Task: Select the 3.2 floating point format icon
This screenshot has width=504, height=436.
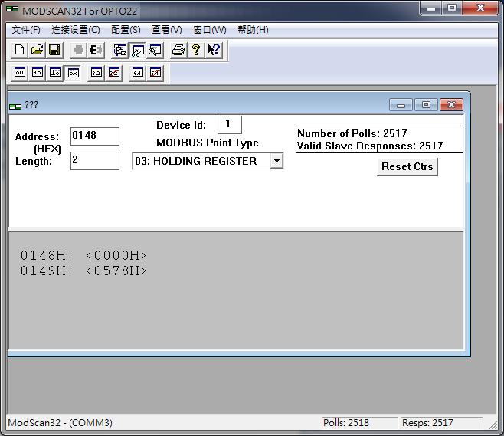Action: coord(96,73)
